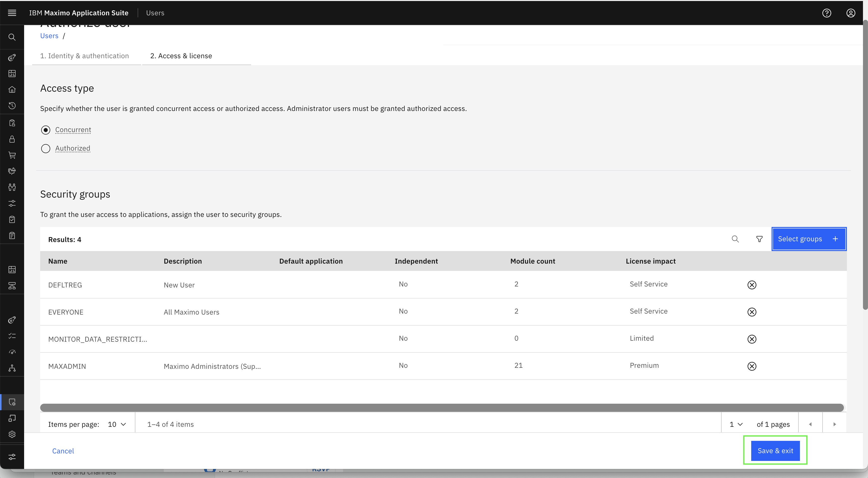Click the search icon in the sidebar

[12, 37]
